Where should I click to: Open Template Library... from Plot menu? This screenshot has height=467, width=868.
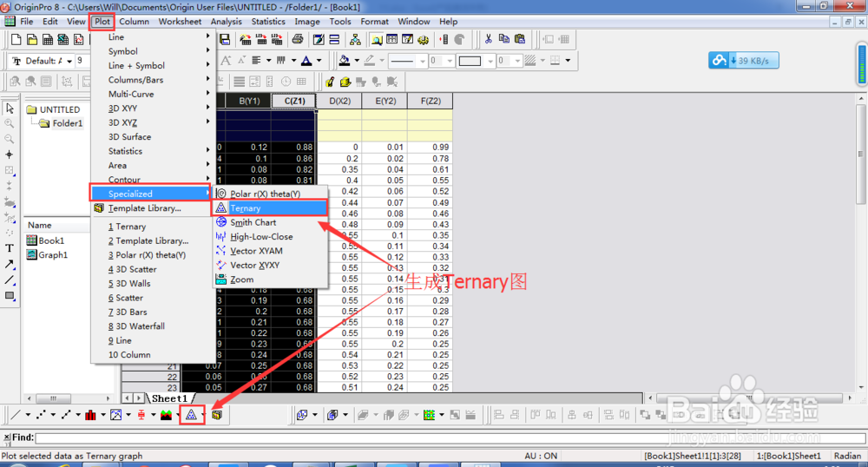click(154, 208)
